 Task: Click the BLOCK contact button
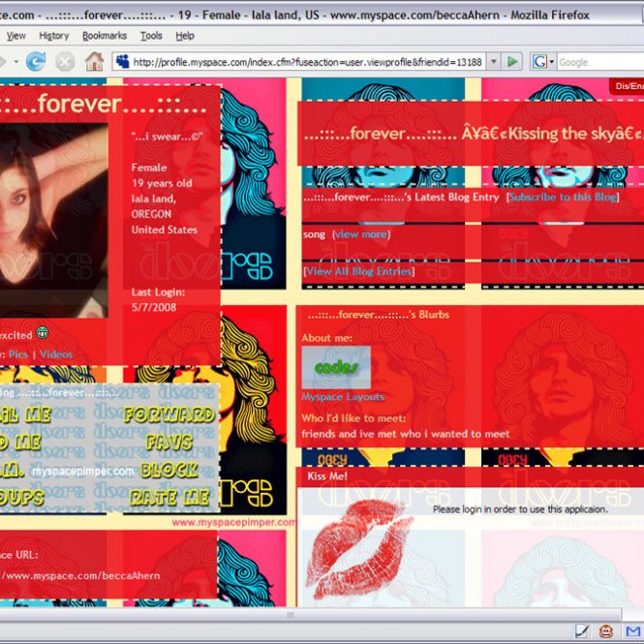169,470
